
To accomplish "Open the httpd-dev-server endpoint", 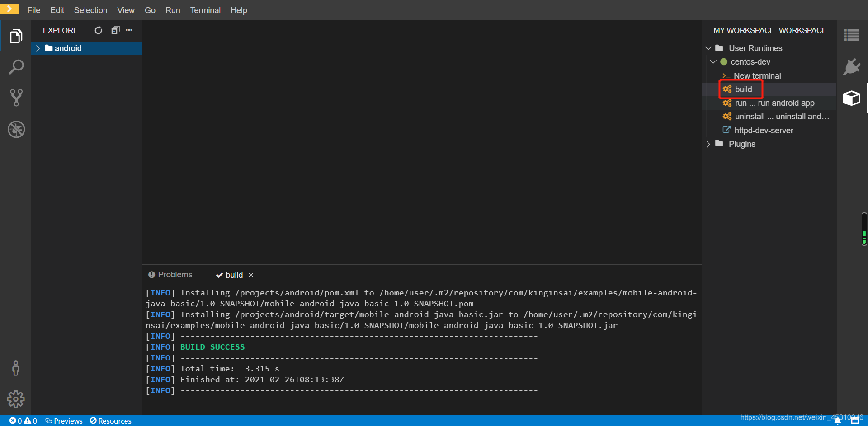I will click(764, 131).
